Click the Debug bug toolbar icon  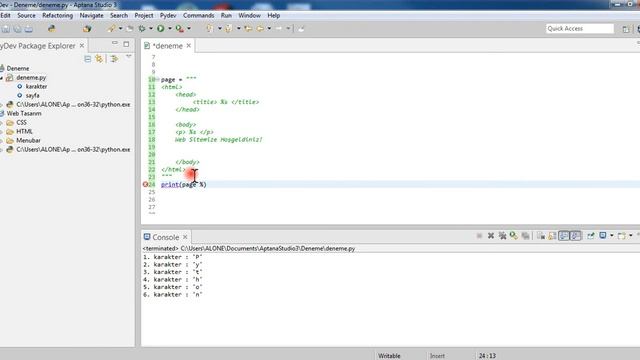(x=142, y=29)
